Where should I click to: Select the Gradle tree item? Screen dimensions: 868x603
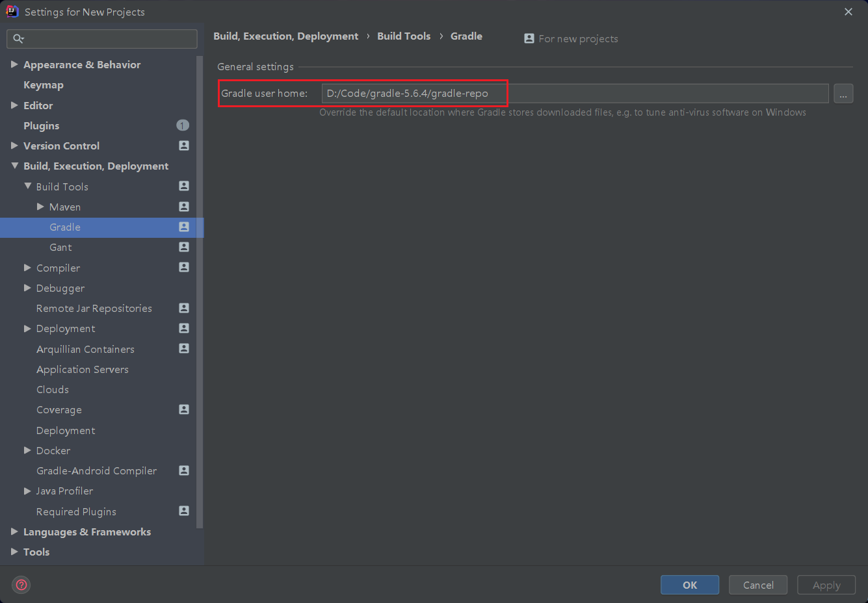point(101,227)
